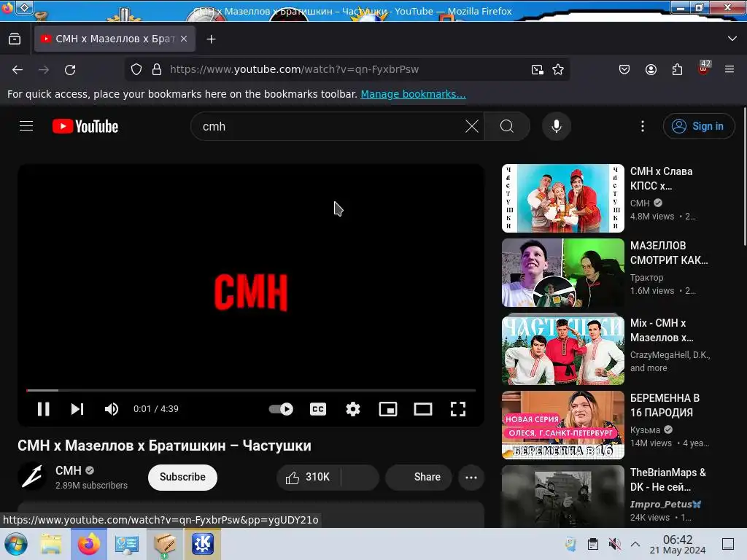747x560 pixels.
Task: Run search with magnifier button
Action: click(507, 127)
